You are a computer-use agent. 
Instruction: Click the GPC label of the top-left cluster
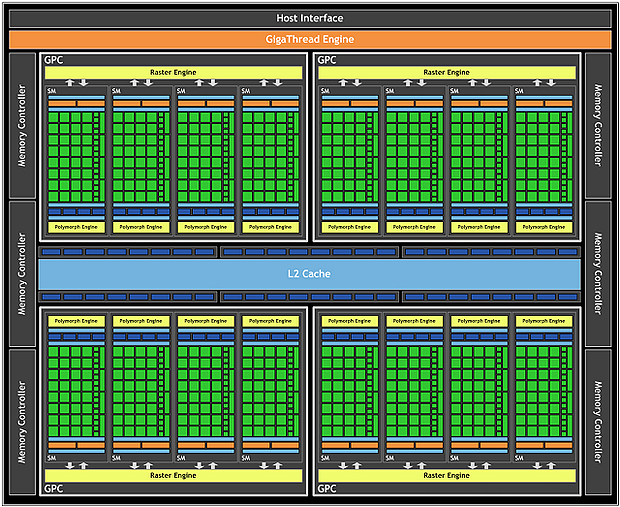(x=53, y=60)
